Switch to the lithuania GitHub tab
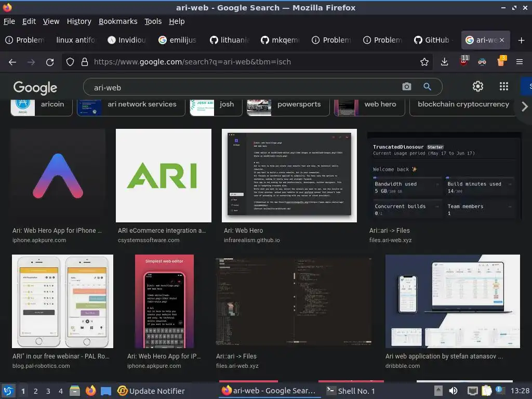This screenshot has width=532, height=399. 229,40
